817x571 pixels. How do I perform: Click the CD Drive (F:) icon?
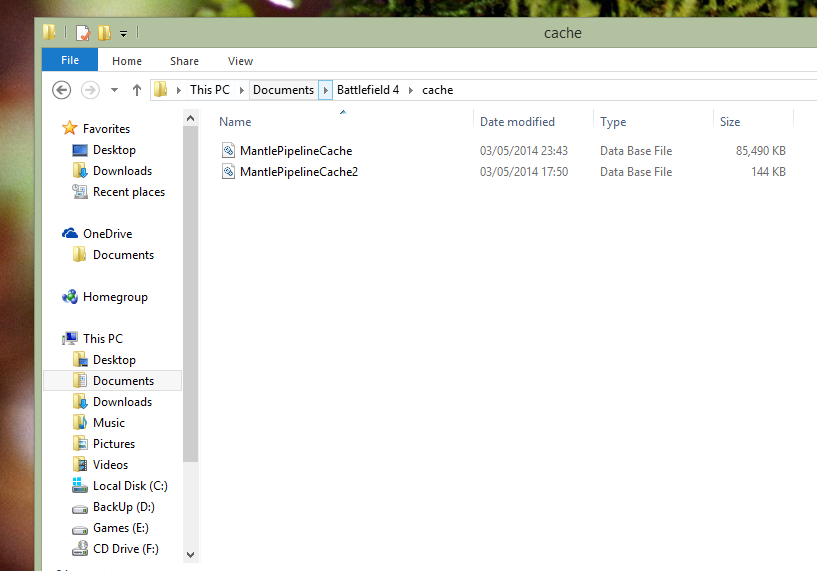[x=80, y=548]
